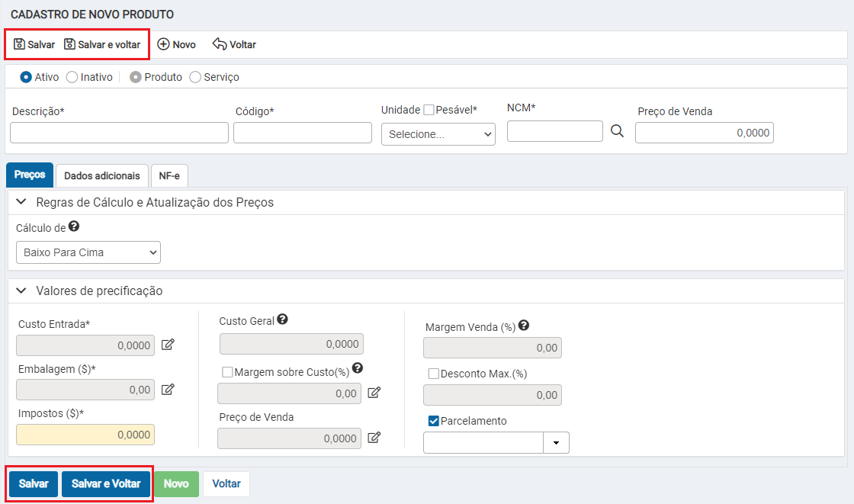This screenshot has width=854, height=504.
Task: Collapse Valores de precificação section
Action: pyautogui.click(x=21, y=291)
